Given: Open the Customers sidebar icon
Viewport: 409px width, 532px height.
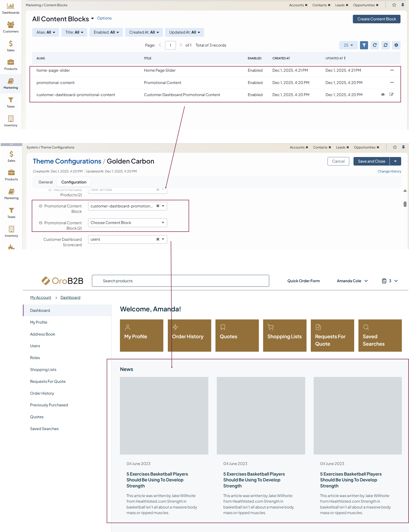Looking at the screenshot, I should click(x=11, y=27).
